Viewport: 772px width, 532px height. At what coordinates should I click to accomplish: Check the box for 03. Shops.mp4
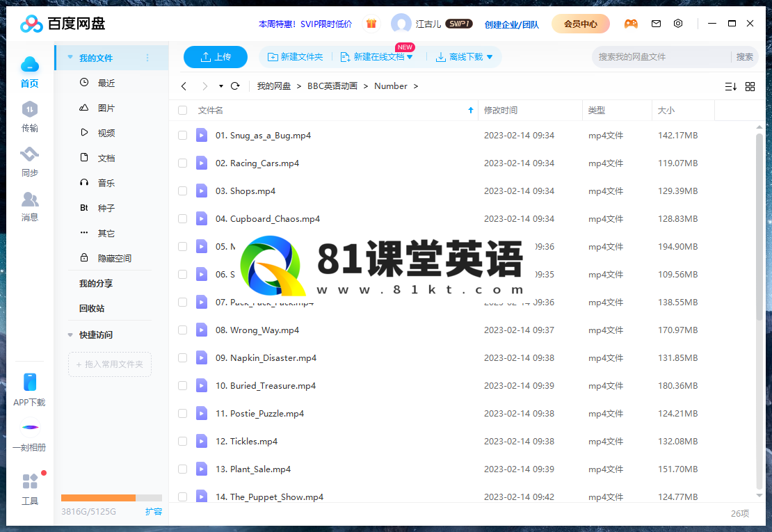pos(183,191)
